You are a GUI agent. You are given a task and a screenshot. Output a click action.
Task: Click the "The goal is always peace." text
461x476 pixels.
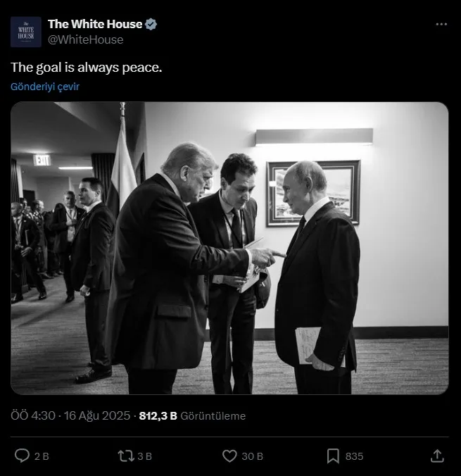[86, 68]
